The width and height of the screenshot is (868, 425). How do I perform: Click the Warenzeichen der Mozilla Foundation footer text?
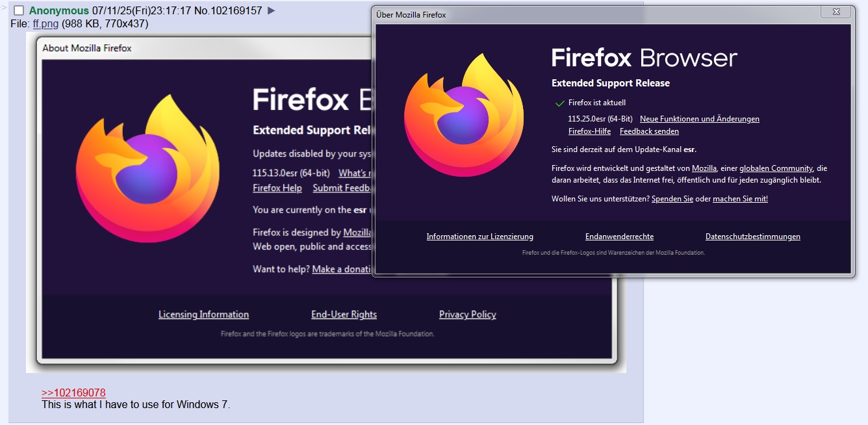click(613, 253)
